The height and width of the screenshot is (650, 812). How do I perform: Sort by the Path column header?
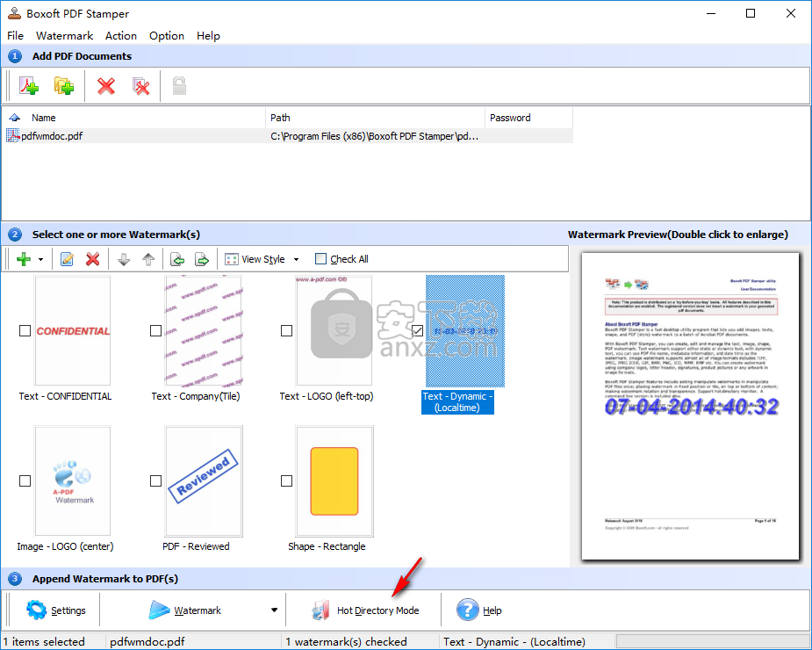pos(376,118)
